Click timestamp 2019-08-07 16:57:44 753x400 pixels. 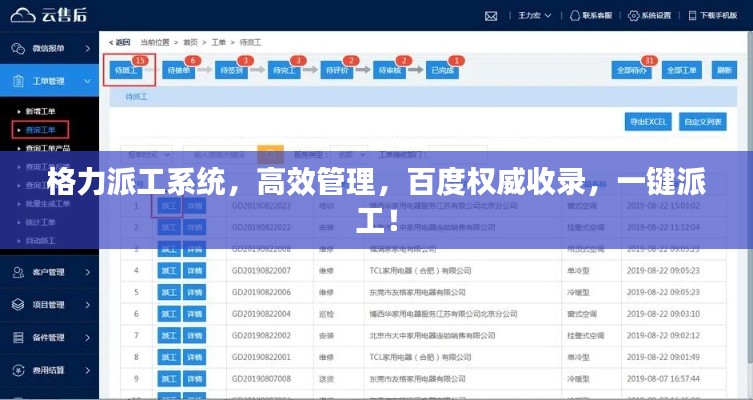[x=663, y=379]
